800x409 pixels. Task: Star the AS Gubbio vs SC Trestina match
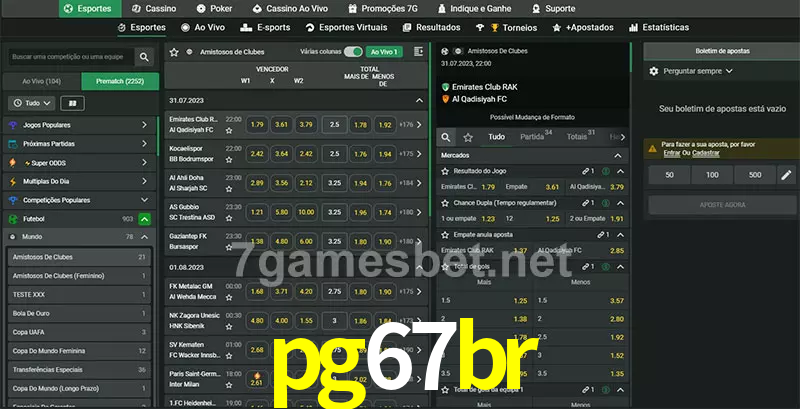(229, 218)
